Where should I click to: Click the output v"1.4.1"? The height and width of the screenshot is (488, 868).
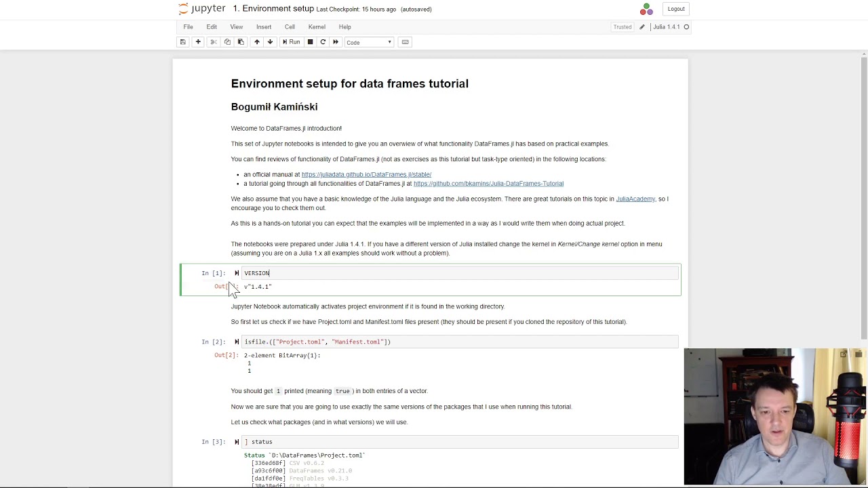[258, 287]
